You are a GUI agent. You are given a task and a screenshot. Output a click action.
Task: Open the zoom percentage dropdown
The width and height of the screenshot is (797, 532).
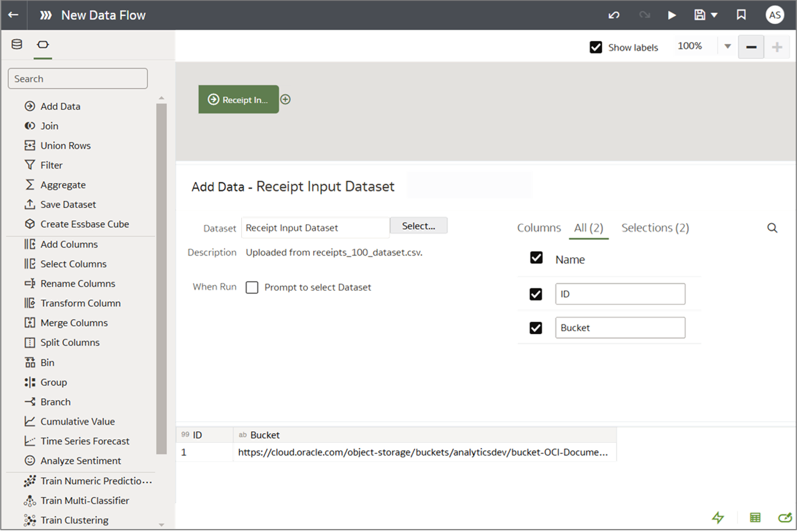click(728, 47)
